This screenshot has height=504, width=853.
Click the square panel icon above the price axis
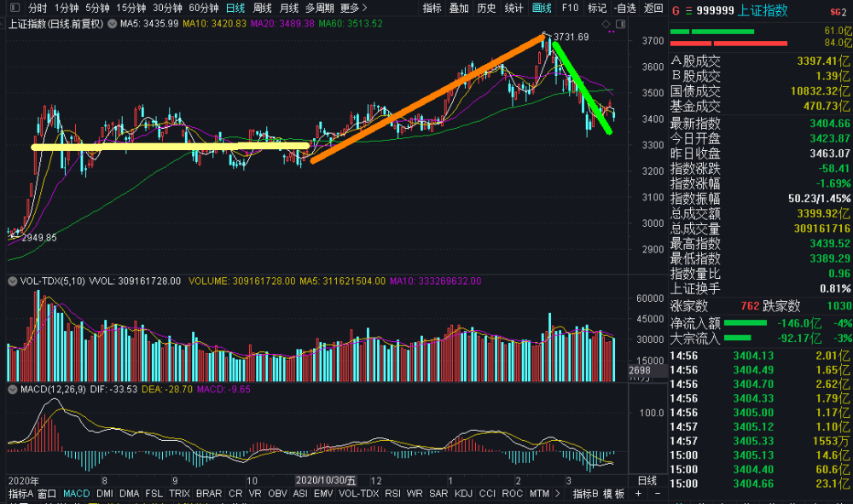point(620,24)
